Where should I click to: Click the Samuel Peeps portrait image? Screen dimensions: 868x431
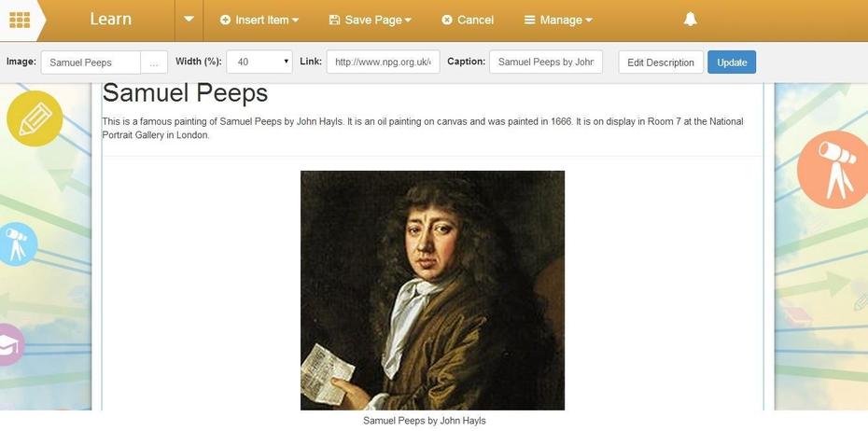pyautogui.click(x=432, y=290)
